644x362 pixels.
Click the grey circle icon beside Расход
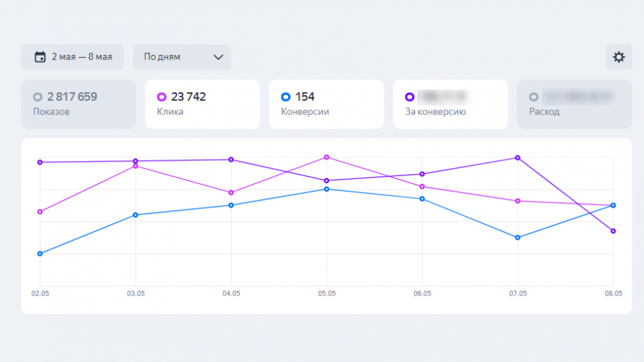pos(533,97)
